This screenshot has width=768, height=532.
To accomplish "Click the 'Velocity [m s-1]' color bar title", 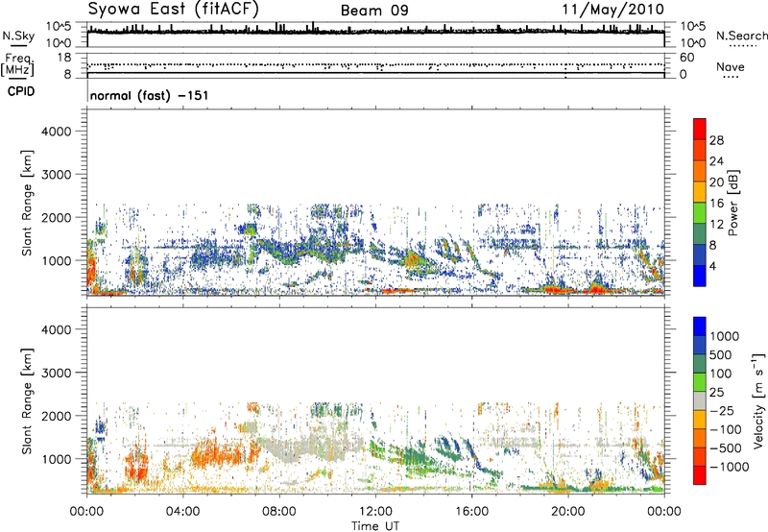I will click(x=758, y=400).
